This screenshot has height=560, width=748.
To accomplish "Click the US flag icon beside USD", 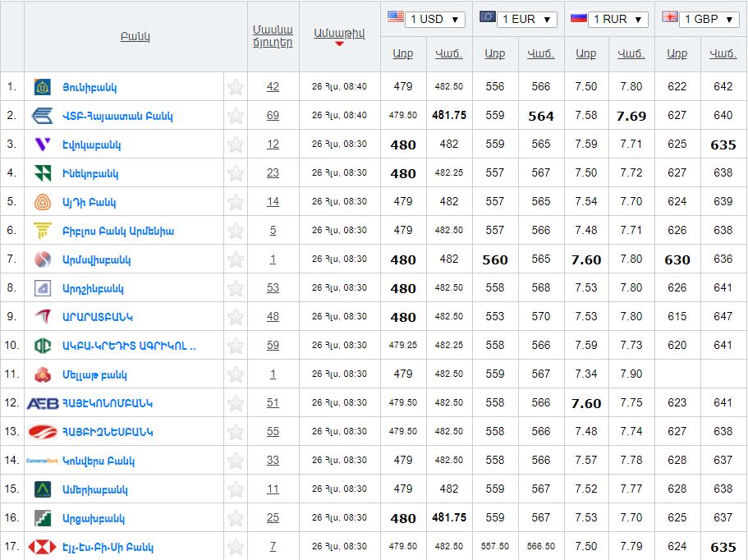I will pos(396,17).
